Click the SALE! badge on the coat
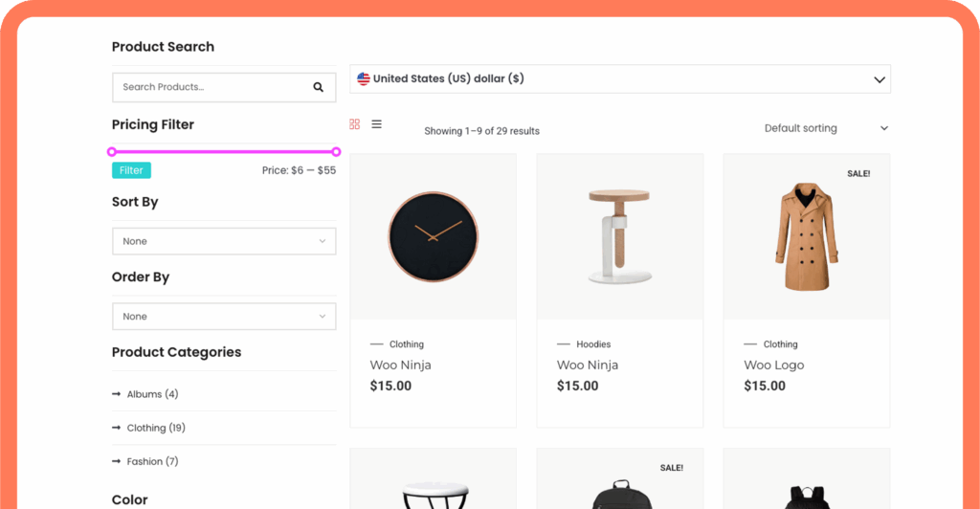The width and height of the screenshot is (980, 509). pyautogui.click(x=858, y=174)
